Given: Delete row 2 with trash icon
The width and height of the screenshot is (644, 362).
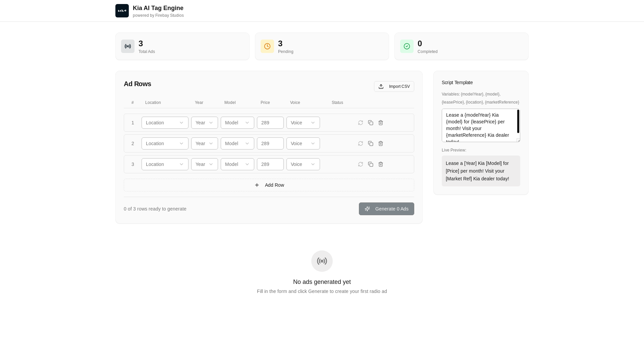Looking at the screenshot, I should click(x=381, y=143).
